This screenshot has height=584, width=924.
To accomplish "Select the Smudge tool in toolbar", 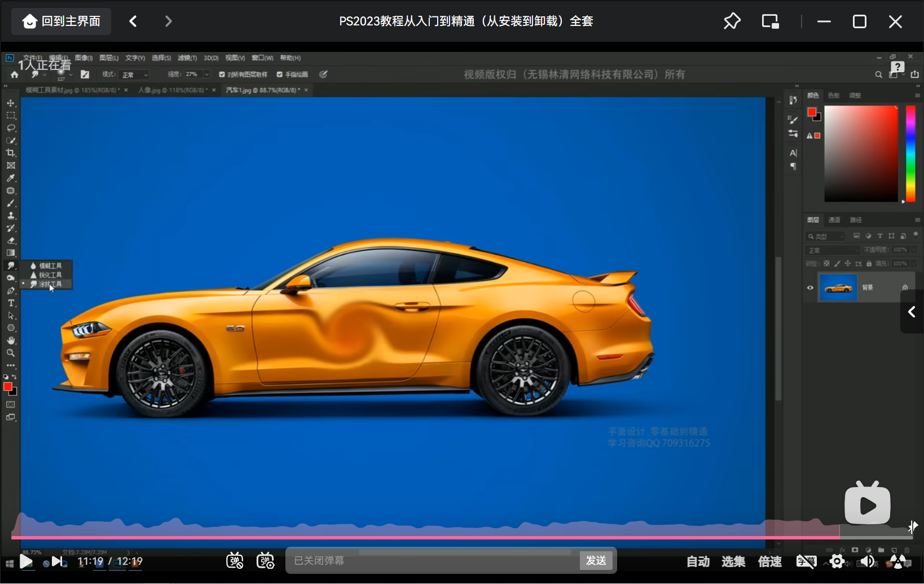I will click(11, 265).
